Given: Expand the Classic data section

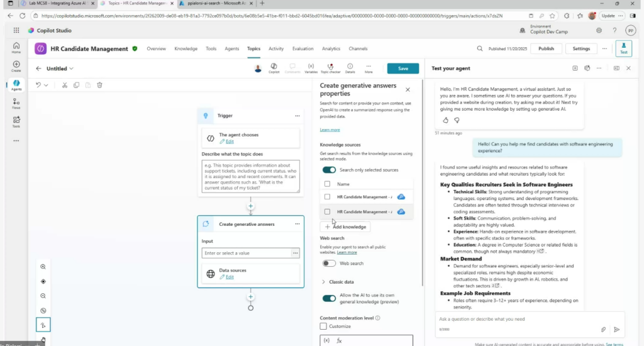Looking at the screenshot, I should [323, 282].
